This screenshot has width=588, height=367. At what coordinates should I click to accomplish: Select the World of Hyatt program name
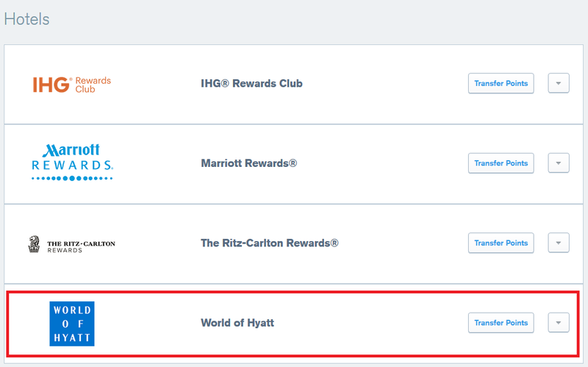pos(237,323)
